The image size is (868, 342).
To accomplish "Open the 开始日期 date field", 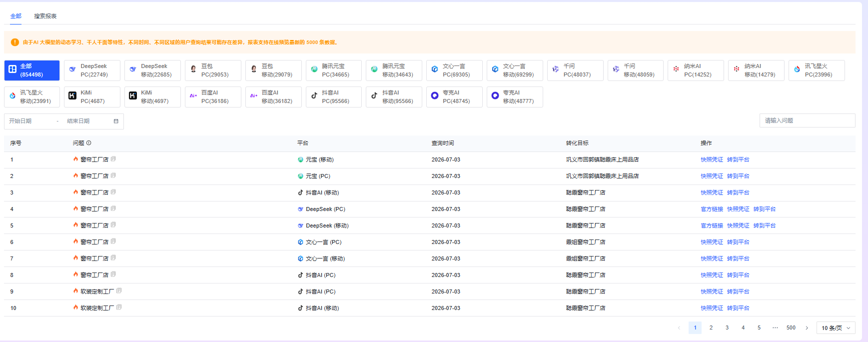I will tap(30, 121).
